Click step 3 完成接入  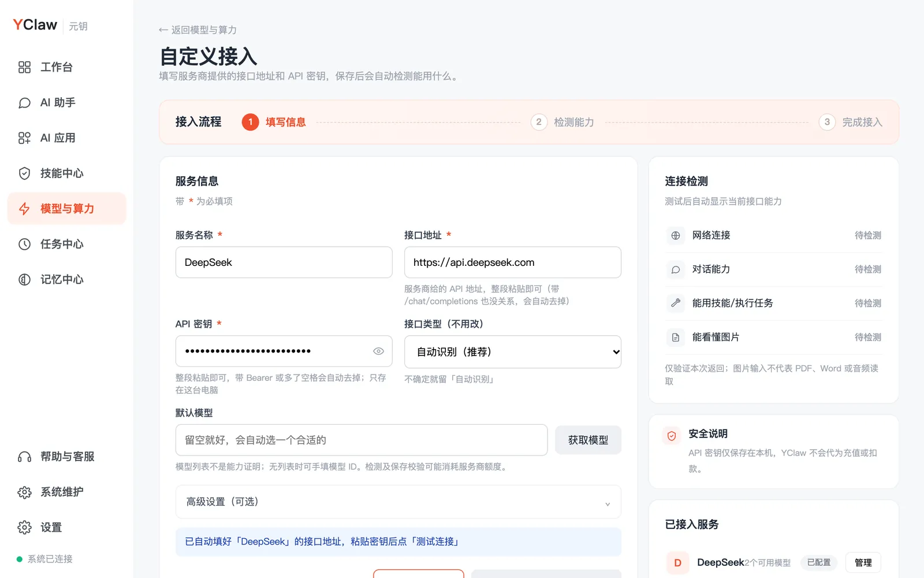click(851, 122)
